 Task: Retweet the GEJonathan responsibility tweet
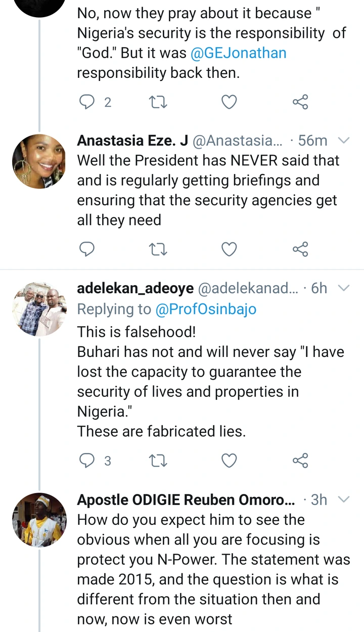[x=159, y=103]
